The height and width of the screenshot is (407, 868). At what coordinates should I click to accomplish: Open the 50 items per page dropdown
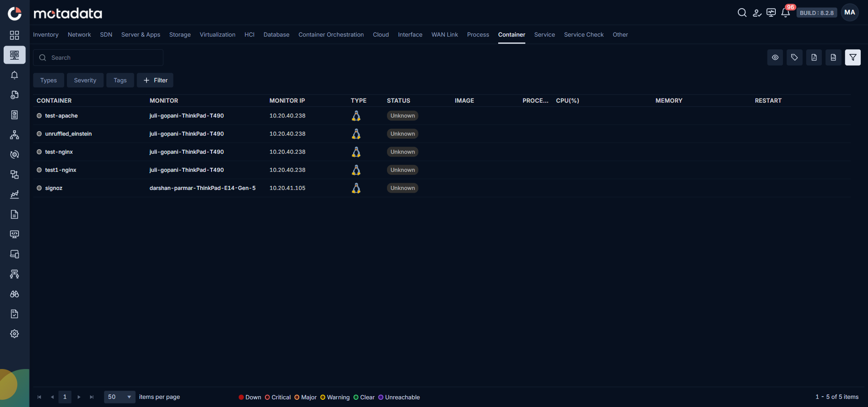[119, 397]
